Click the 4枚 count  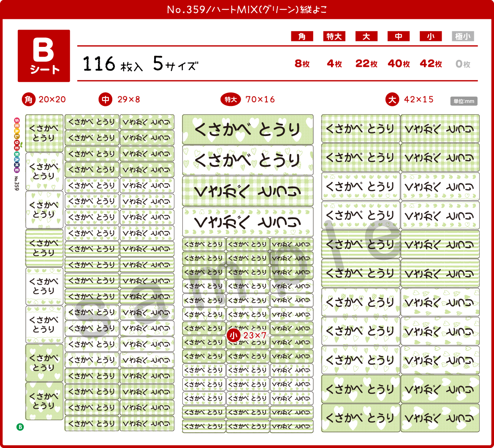point(334,64)
